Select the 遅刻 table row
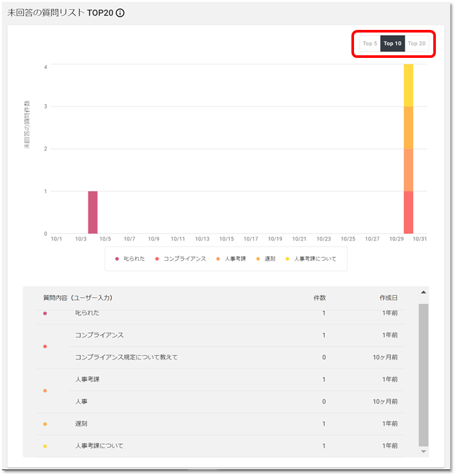This screenshot has width=456, height=476. click(x=220, y=424)
